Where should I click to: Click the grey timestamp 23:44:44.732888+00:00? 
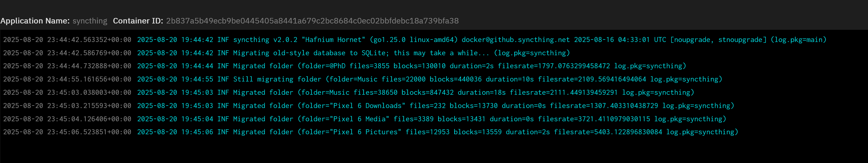(67, 66)
